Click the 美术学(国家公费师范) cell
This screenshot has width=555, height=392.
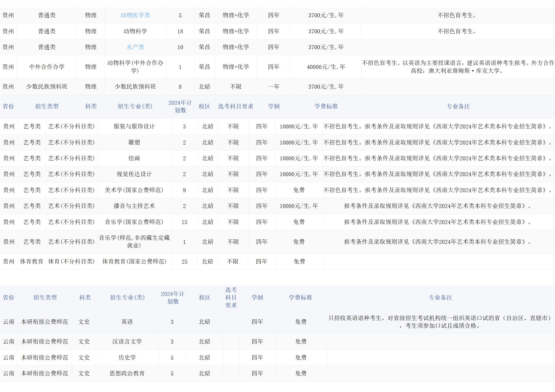pos(134,190)
